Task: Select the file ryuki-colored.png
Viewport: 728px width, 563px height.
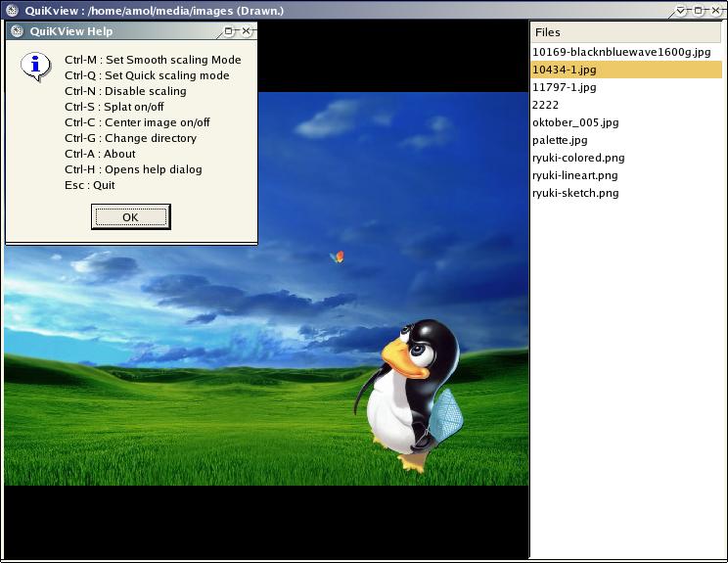Action: [626, 158]
